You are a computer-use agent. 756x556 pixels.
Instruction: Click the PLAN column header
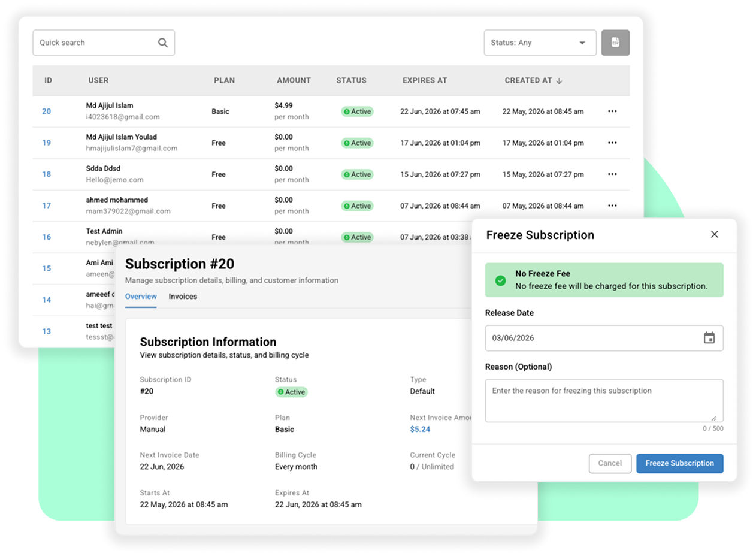[x=225, y=80]
